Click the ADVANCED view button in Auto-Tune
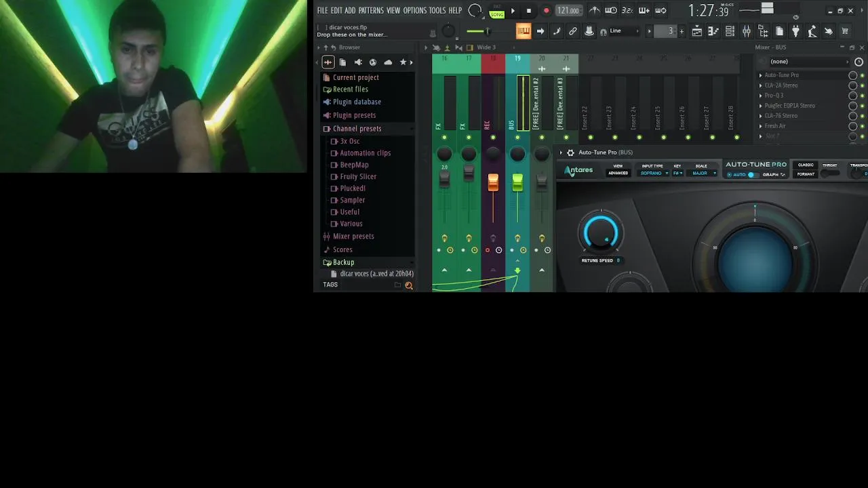The image size is (868, 488). 618,173
